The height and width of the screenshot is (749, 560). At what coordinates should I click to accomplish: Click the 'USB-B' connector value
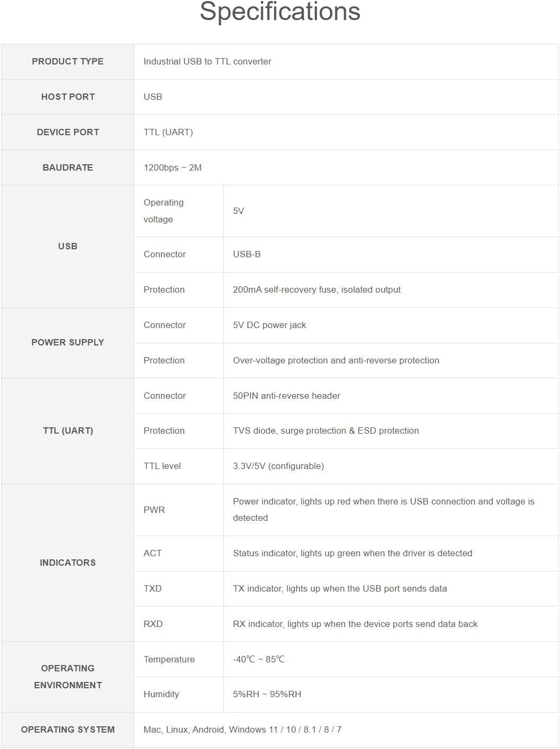(x=247, y=254)
